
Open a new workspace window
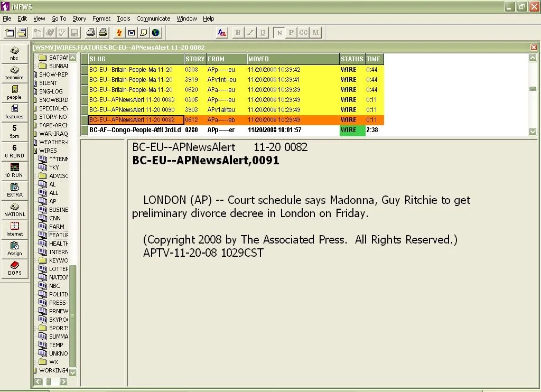click(x=10, y=33)
